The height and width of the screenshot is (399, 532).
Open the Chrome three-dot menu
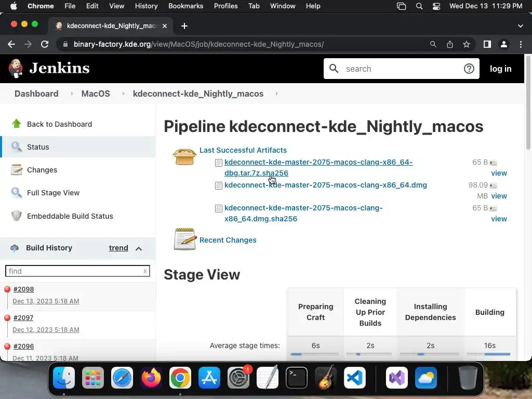(521, 44)
